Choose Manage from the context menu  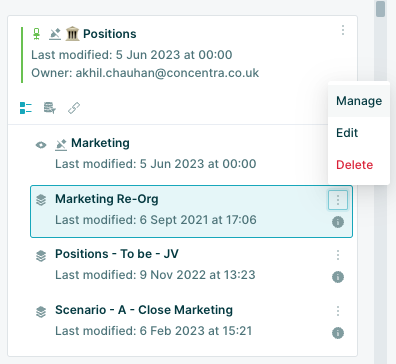[x=359, y=101]
